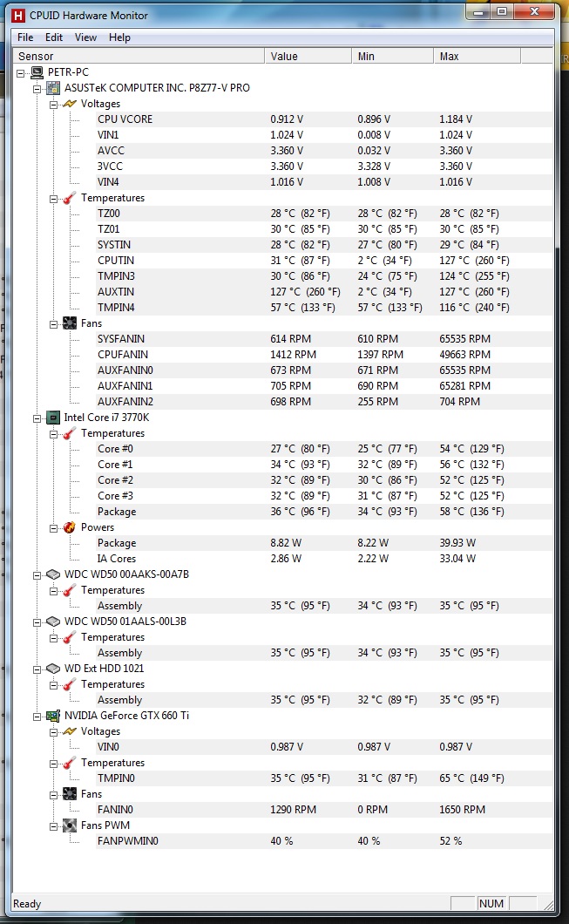Screen dimensions: 569x924
Task: Click the NVIDIA Fans icon
Action: (70, 794)
